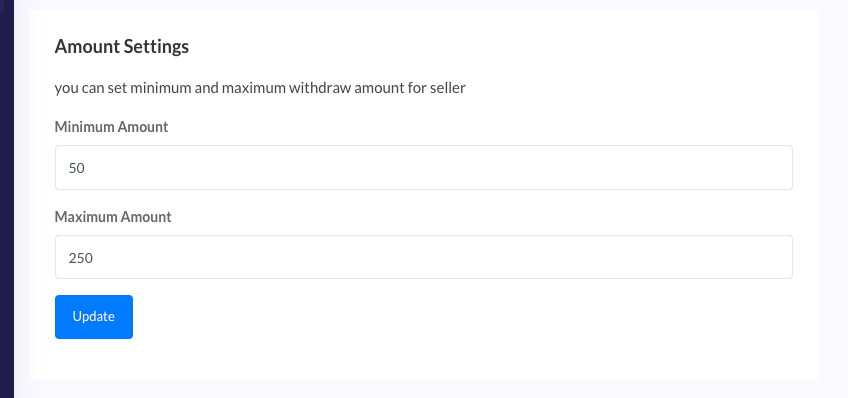Click the dark sidebar strip at left edge
848x398 pixels.
tap(6, 199)
